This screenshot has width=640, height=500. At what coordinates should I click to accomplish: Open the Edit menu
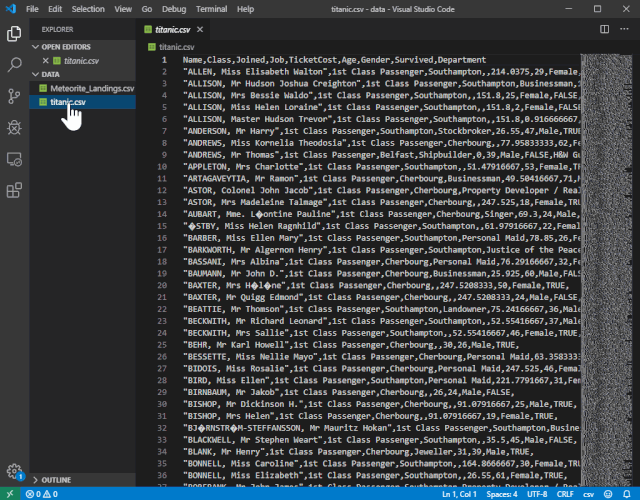click(55, 9)
